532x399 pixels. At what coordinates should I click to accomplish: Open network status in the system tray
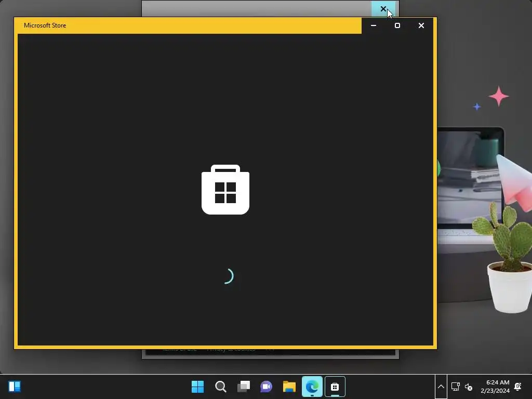pyautogui.click(x=455, y=387)
